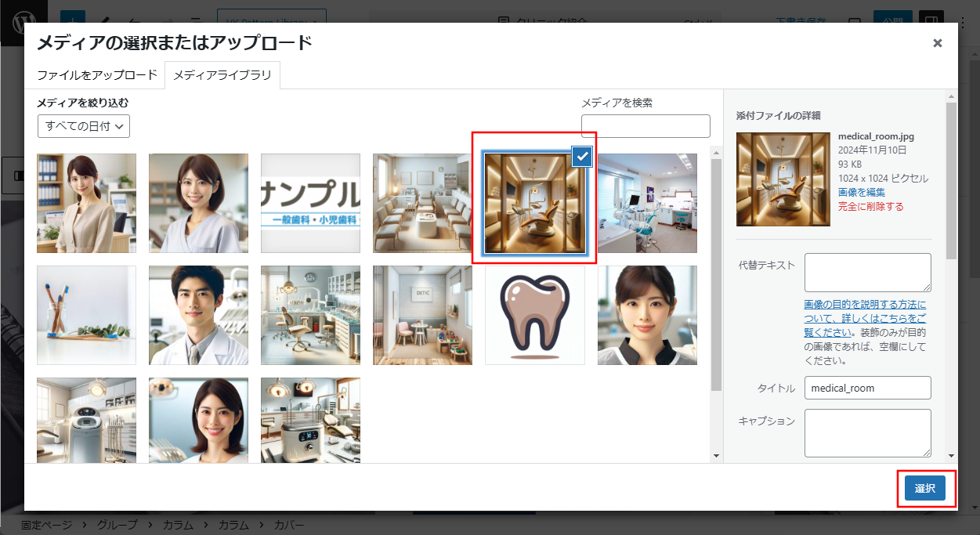Select the tooth icon image thumbnail
Viewport: 980px width, 535px height.
pos(535,315)
